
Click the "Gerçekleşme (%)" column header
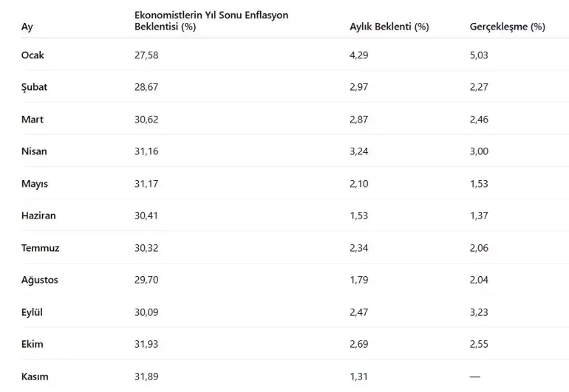click(507, 27)
